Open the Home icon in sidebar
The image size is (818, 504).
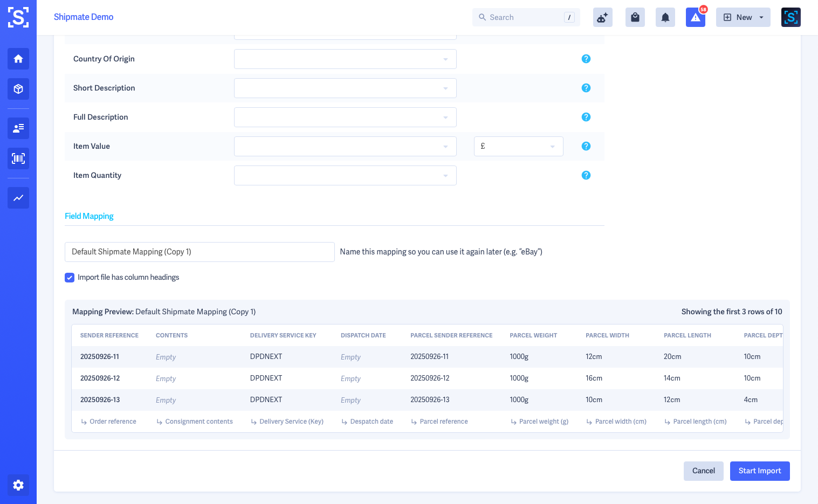(x=18, y=59)
